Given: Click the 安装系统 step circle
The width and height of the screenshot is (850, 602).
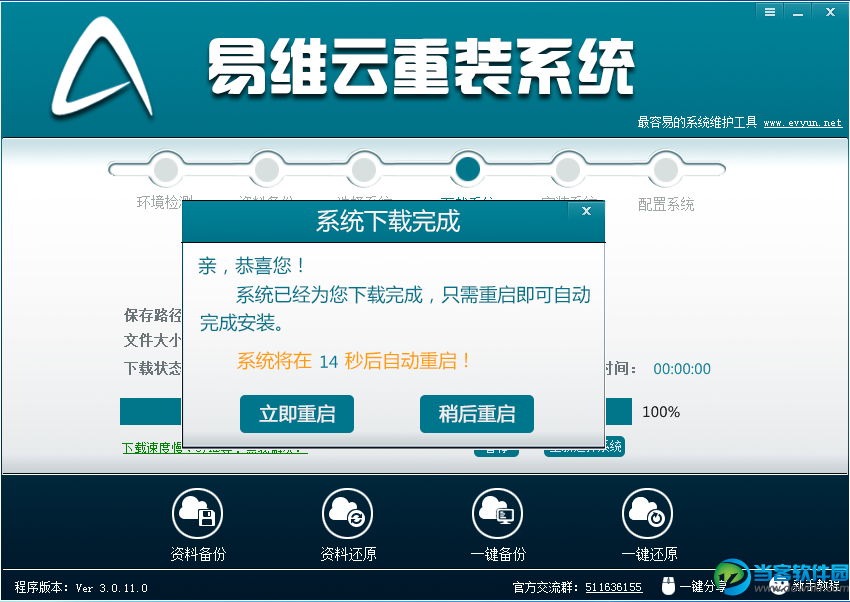Looking at the screenshot, I should pyautogui.click(x=568, y=169).
